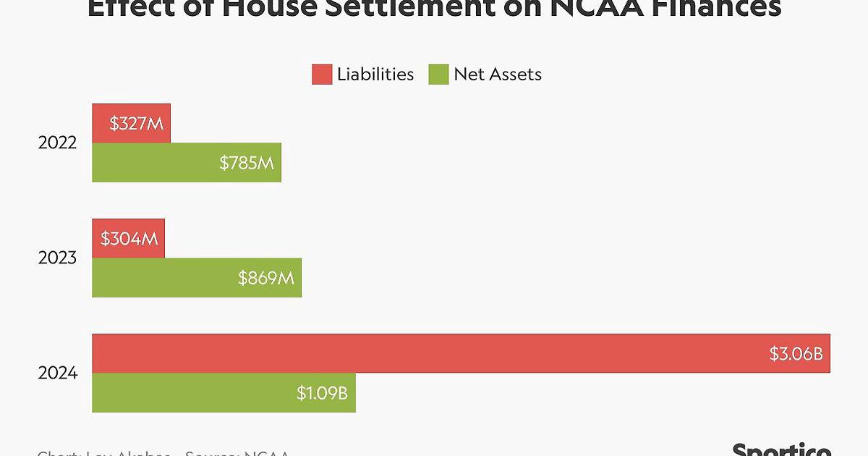Click the 2023 year axis label
The image size is (868, 456).
(x=57, y=258)
